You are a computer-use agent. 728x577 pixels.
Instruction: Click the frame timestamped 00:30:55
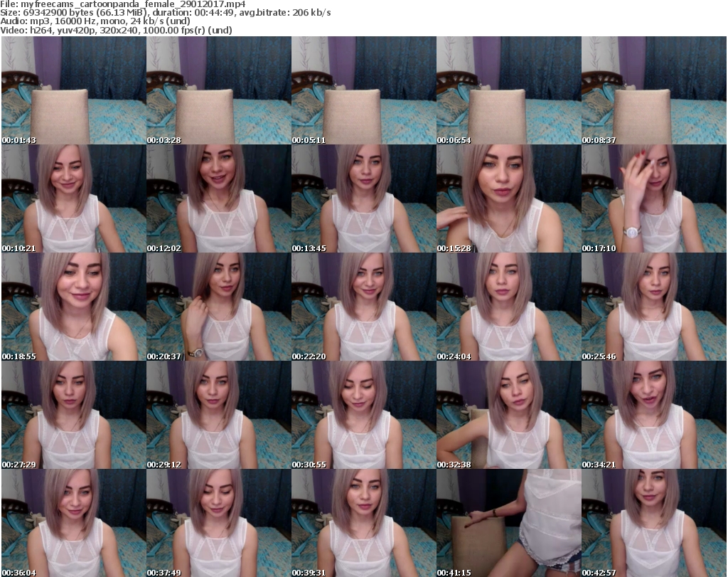363,415
